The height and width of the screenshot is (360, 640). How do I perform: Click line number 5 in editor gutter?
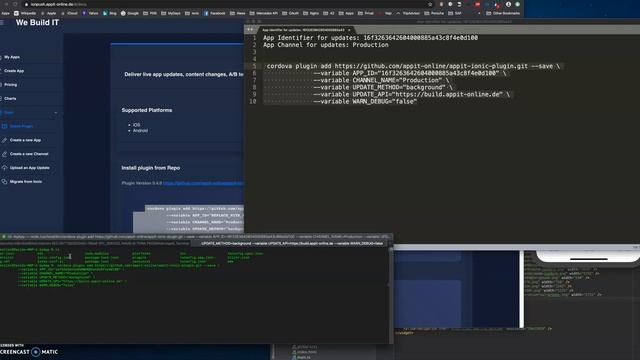tap(254, 66)
